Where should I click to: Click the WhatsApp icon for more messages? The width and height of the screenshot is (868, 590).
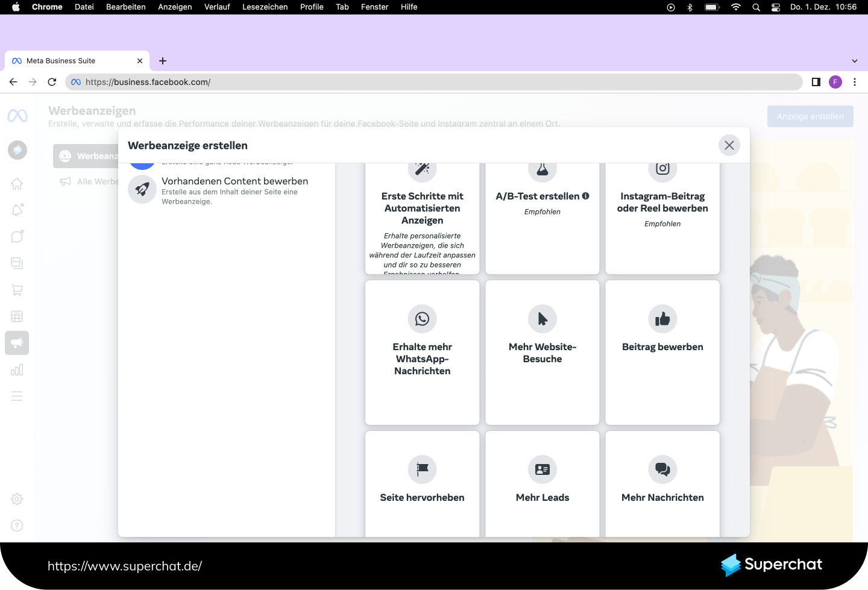(422, 319)
